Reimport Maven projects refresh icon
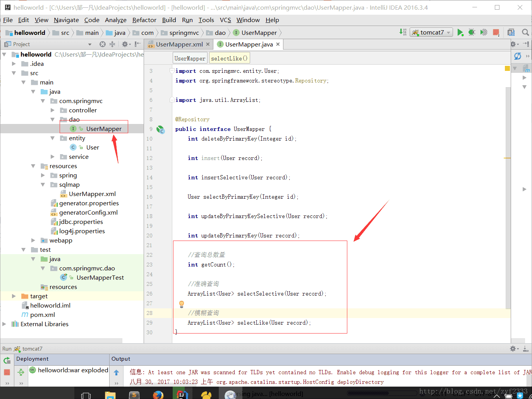 pyautogui.click(x=517, y=56)
